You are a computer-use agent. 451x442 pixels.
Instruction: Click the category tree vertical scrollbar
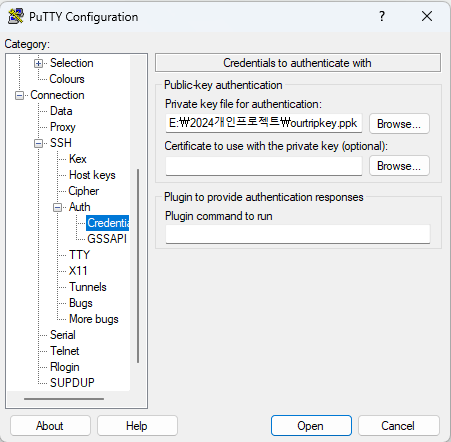pyautogui.click(x=138, y=266)
